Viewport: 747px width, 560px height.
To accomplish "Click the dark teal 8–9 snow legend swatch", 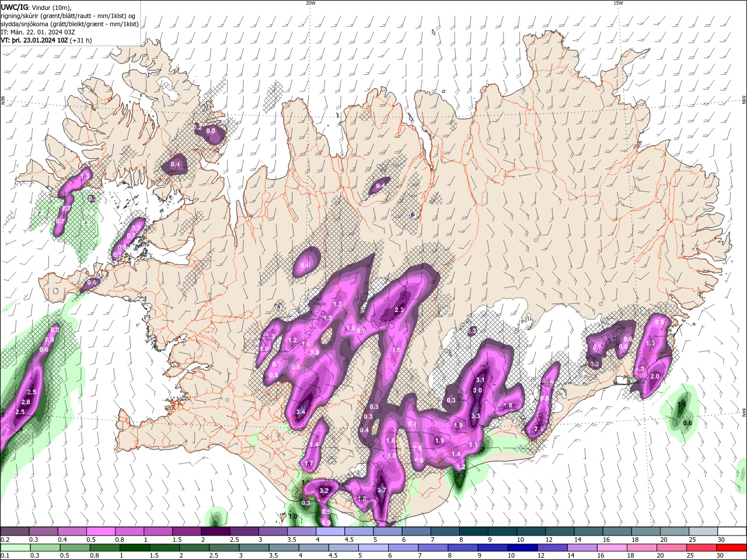I will pyautogui.click(x=473, y=531).
